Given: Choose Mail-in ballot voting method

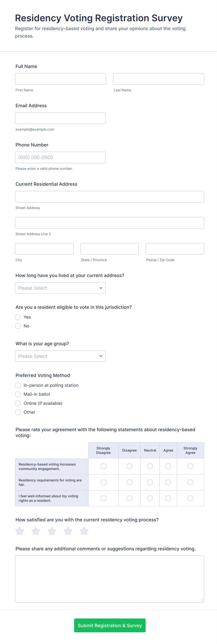Looking at the screenshot, I should tap(18, 394).
